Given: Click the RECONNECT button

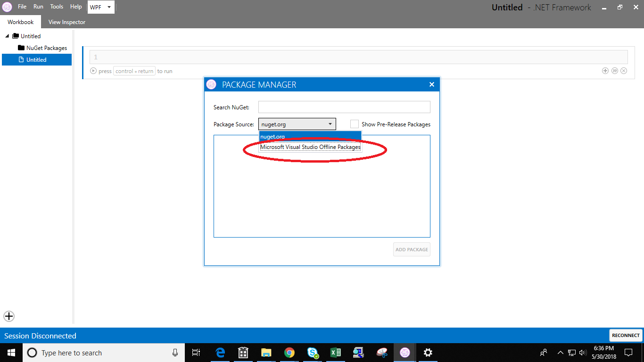Looking at the screenshot, I should point(626,336).
